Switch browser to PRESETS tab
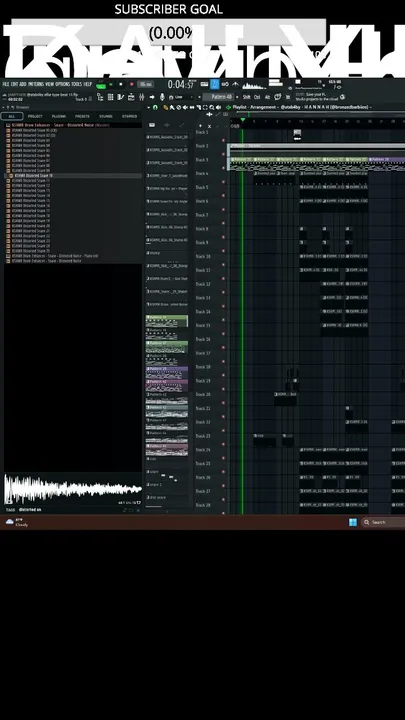The image size is (405, 720). pyautogui.click(x=82, y=116)
